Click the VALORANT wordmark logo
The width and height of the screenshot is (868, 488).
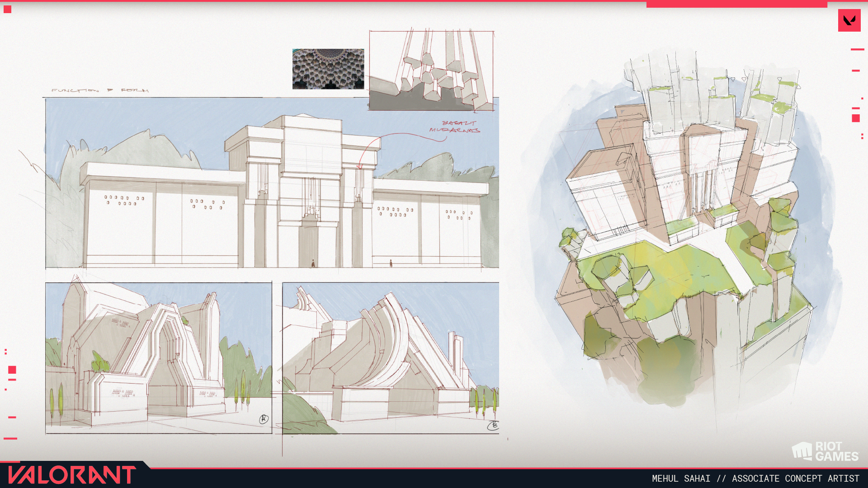tap(71, 475)
